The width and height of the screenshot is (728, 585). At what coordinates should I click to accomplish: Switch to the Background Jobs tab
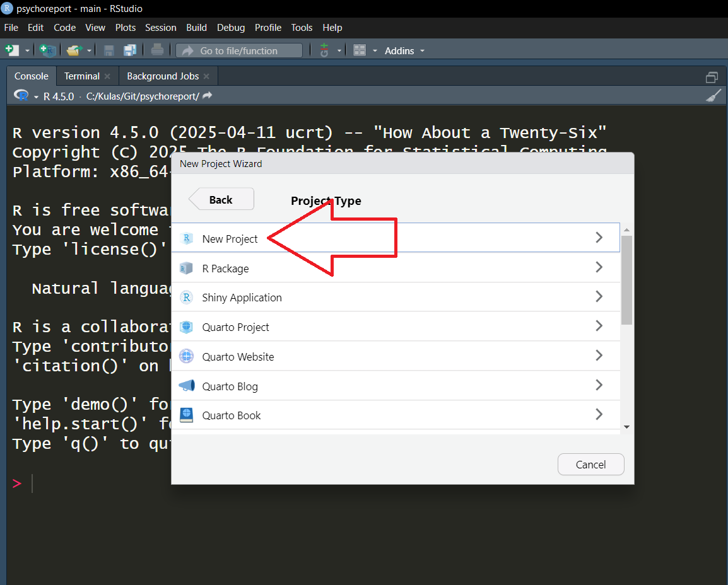point(163,76)
